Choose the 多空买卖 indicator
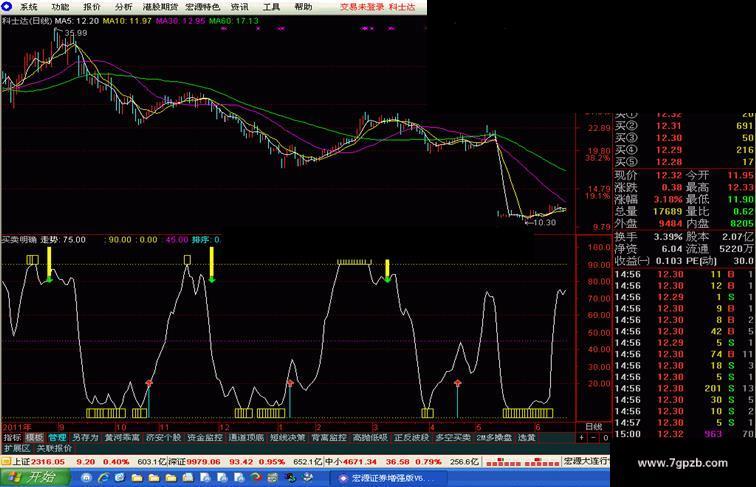The height and width of the screenshot is (487, 756). (453, 437)
